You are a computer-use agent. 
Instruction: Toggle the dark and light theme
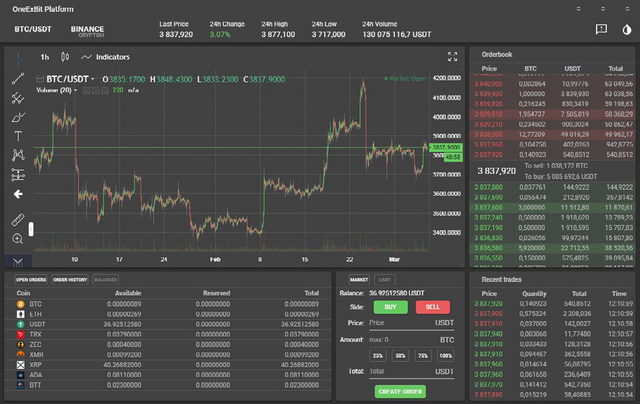point(627,29)
